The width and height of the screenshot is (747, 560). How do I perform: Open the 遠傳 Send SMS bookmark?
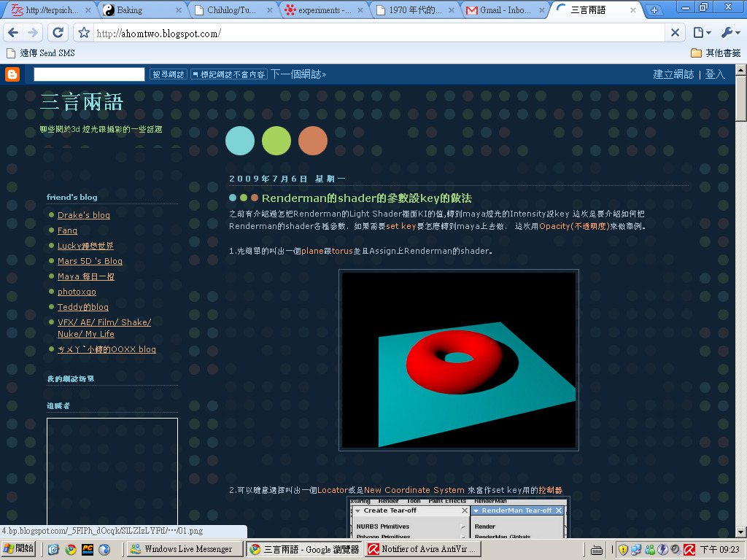click(x=41, y=52)
